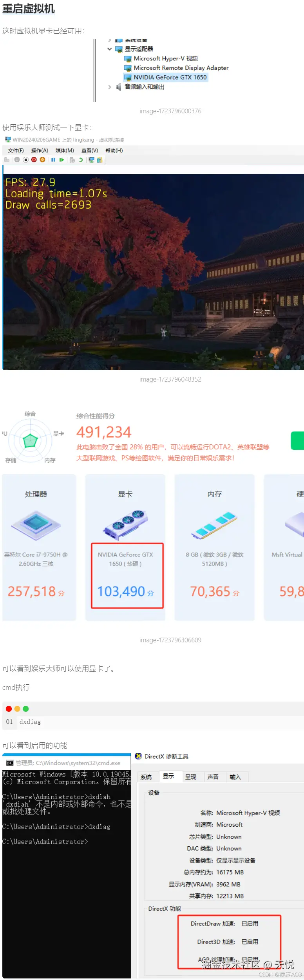The height and width of the screenshot is (980, 304).
Task: Click the Enhanced Session monitor icon
Action: [91, 160]
